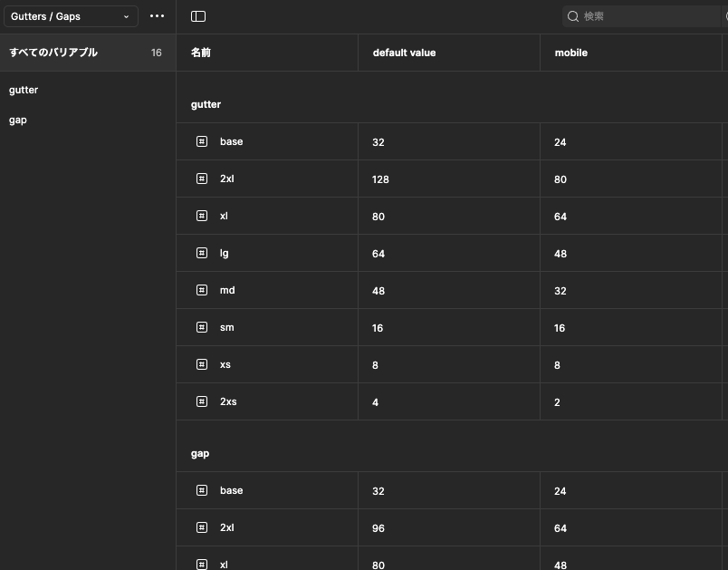Select すべてのバリアブル in sidebar

(88, 53)
